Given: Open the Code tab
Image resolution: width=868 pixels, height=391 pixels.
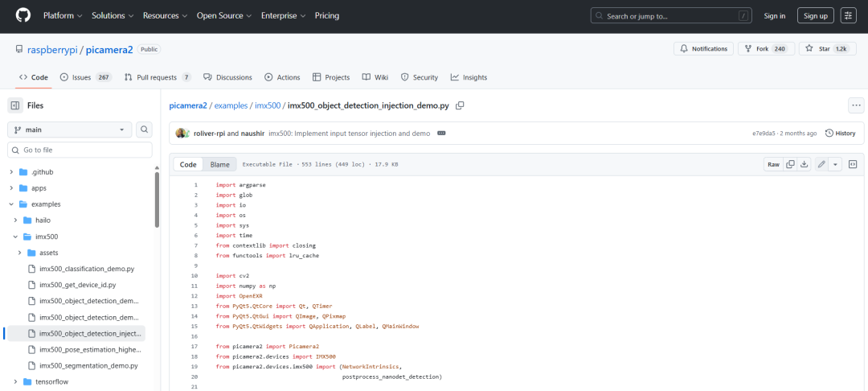Looking at the screenshot, I should 34,77.
